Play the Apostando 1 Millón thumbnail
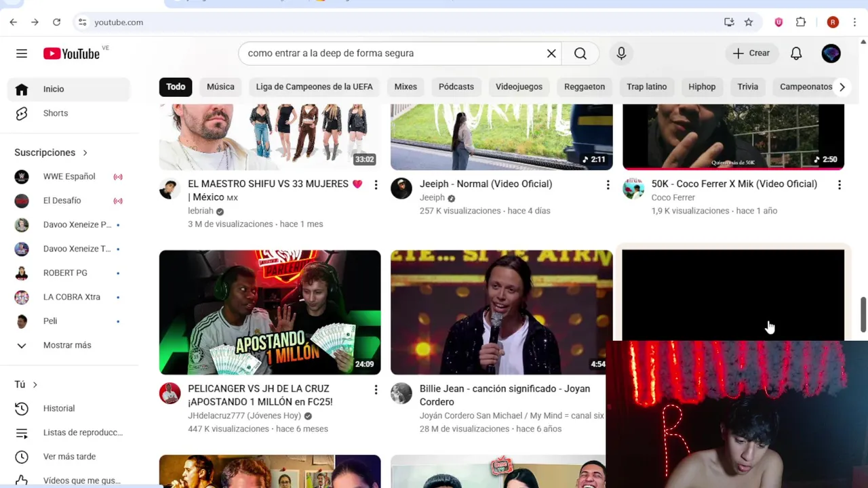This screenshot has height=488, width=868. 270,312
